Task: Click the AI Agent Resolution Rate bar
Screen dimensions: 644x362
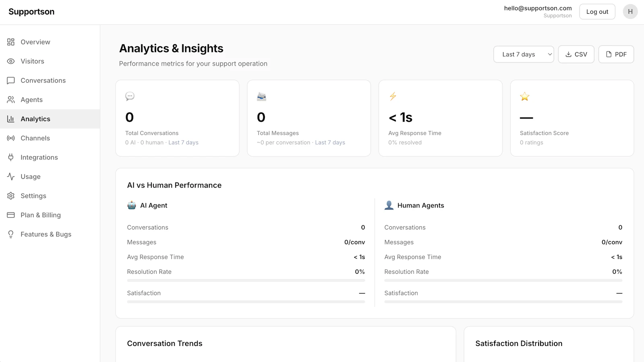Action: pos(246,280)
